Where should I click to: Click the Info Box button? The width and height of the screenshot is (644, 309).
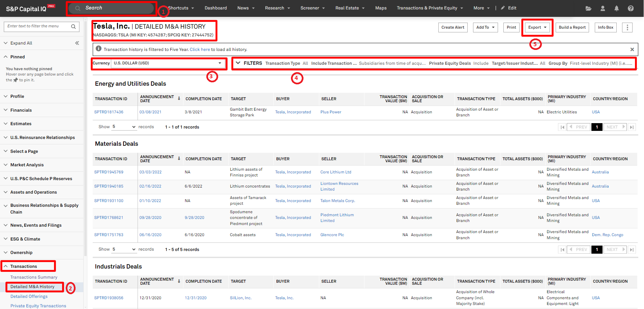tap(606, 27)
